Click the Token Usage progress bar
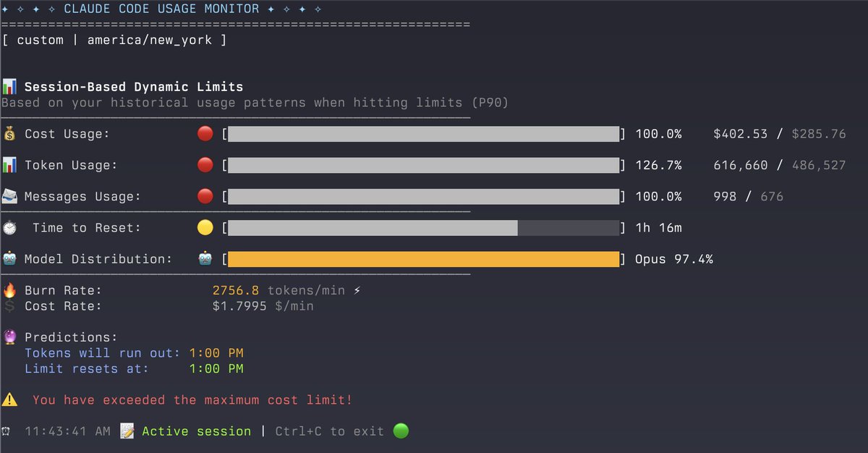 (x=424, y=165)
